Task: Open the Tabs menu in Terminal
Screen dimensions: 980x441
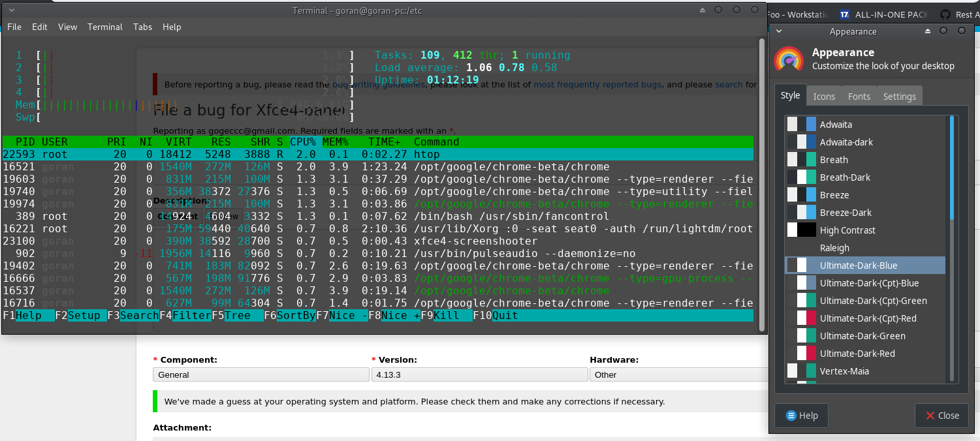Action: pyautogui.click(x=142, y=27)
